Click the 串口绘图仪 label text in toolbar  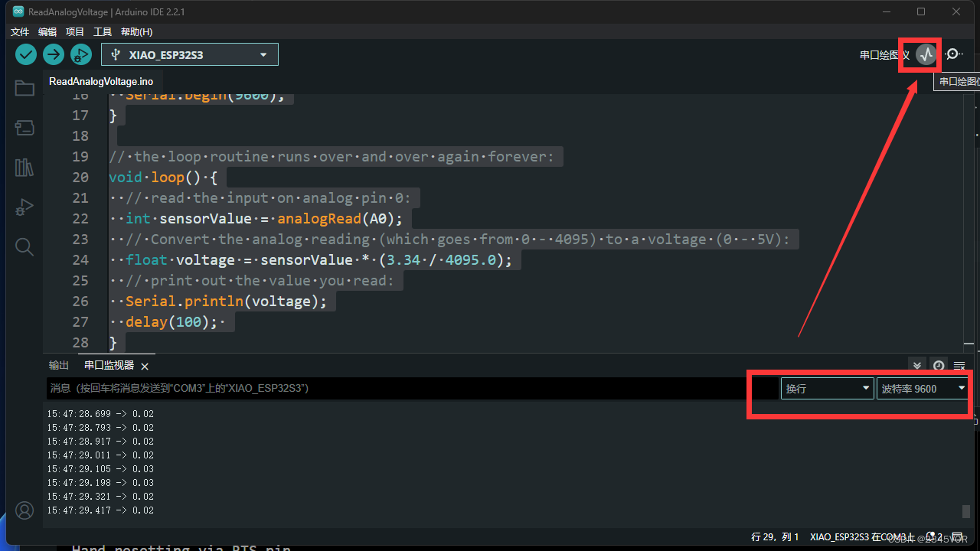point(884,55)
